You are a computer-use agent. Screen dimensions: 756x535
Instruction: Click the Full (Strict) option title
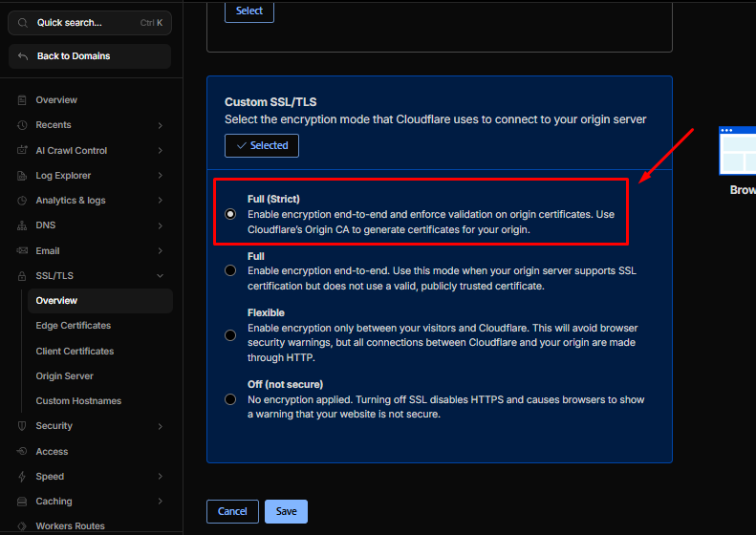pyautogui.click(x=273, y=199)
